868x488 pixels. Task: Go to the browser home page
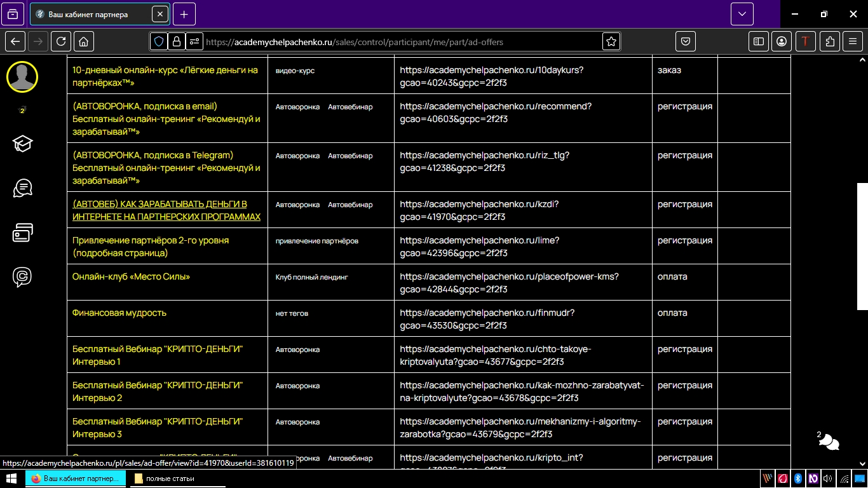point(84,41)
